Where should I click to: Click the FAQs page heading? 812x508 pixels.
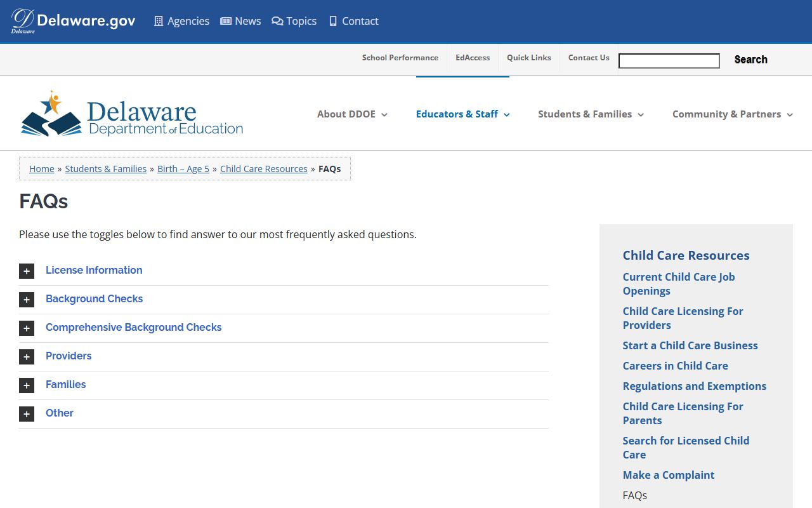coord(44,201)
